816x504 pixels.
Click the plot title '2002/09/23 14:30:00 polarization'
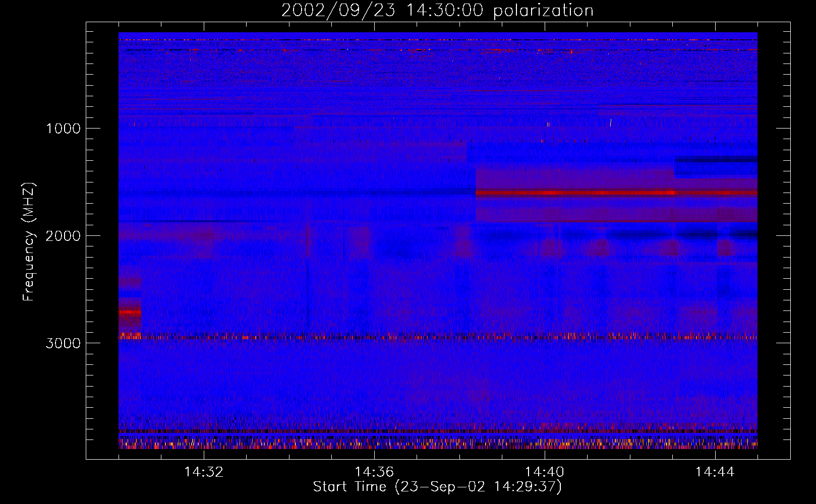[x=437, y=11]
